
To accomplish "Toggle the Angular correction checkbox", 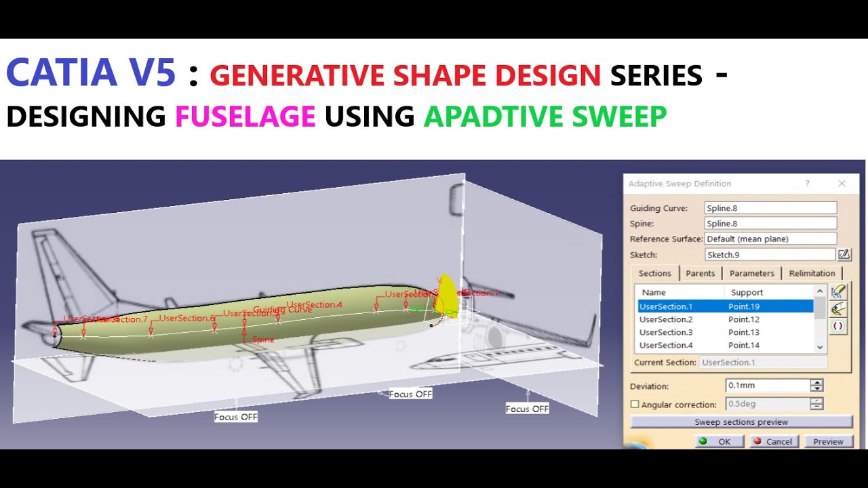I will coord(635,404).
